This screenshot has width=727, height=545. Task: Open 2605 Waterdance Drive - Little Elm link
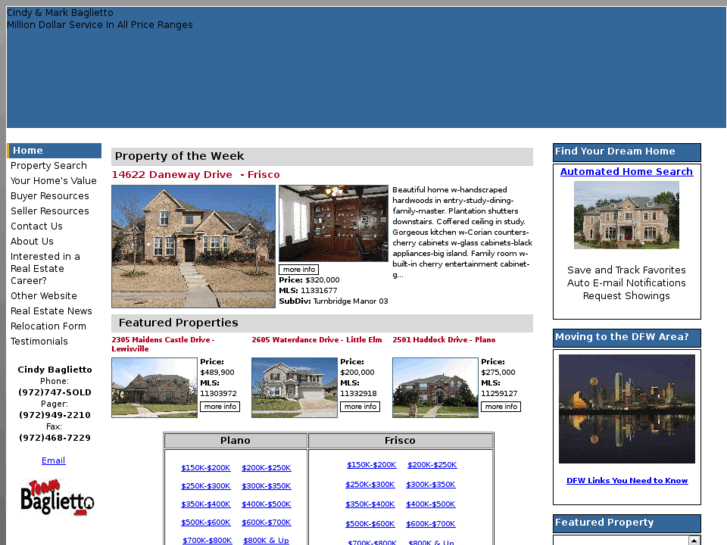point(317,340)
